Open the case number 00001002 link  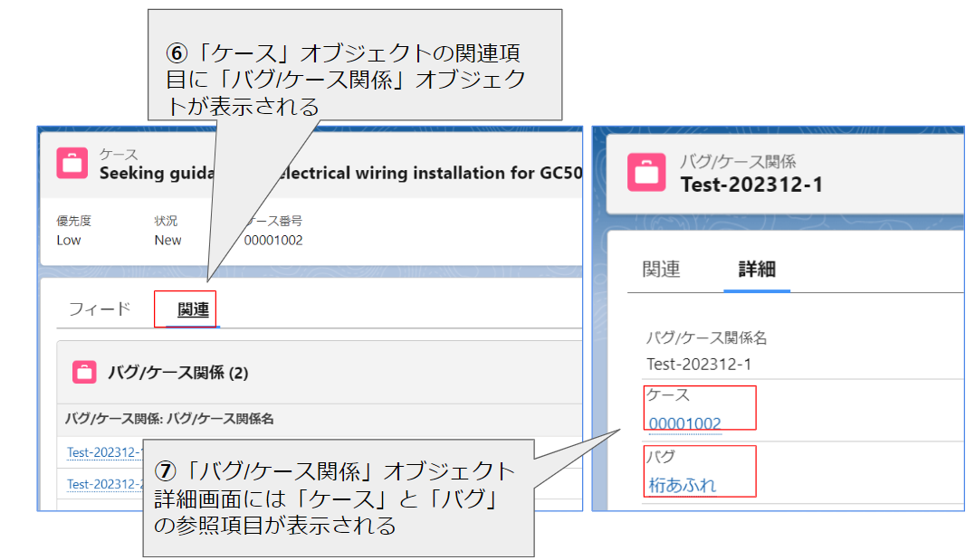tap(684, 422)
